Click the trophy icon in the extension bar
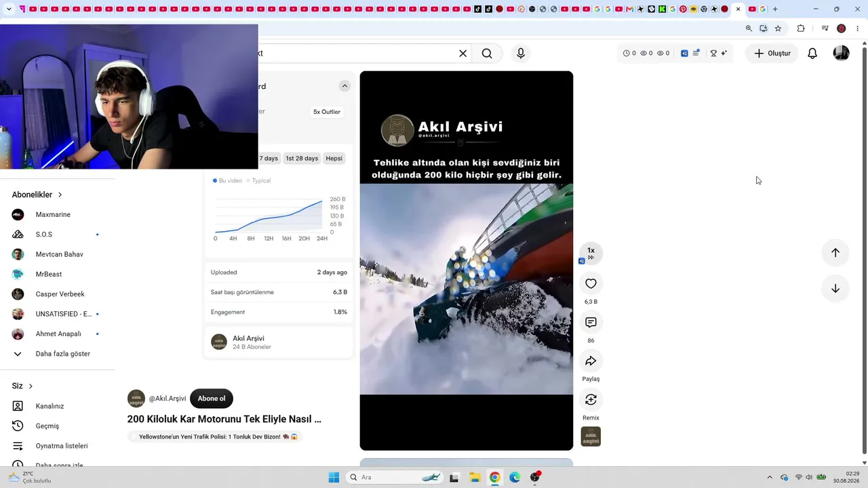Image resolution: width=868 pixels, height=488 pixels. coord(713,54)
